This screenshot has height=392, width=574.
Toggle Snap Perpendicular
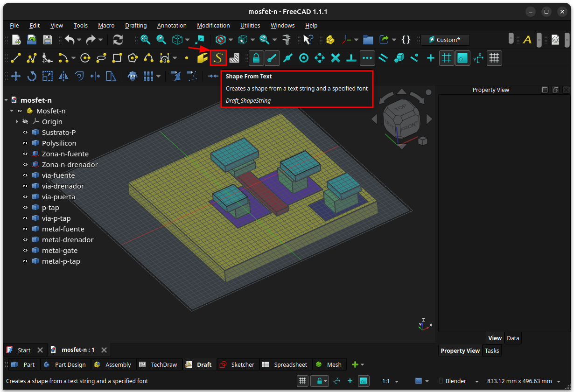click(351, 58)
